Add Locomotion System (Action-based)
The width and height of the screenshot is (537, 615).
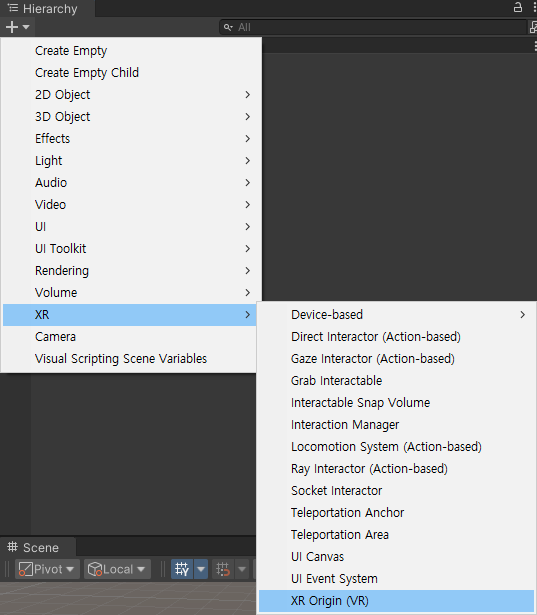(x=397, y=446)
